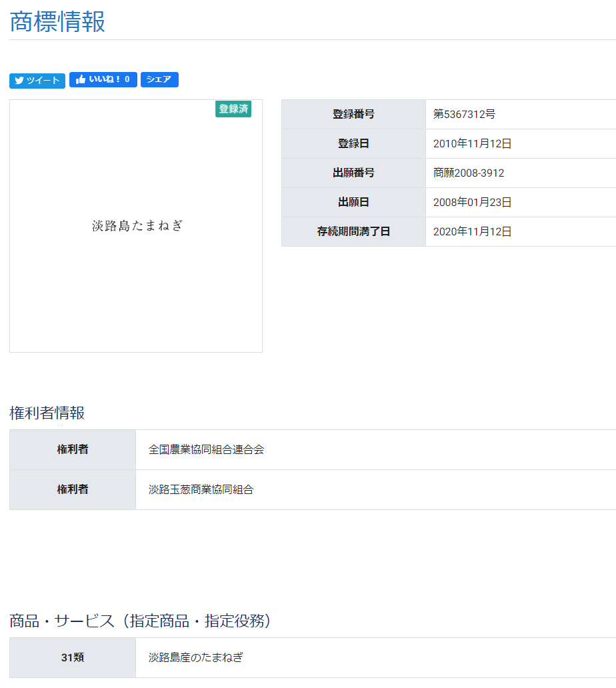Select the value 第5367312号
The image size is (616, 688).
click(x=464, y=115)
